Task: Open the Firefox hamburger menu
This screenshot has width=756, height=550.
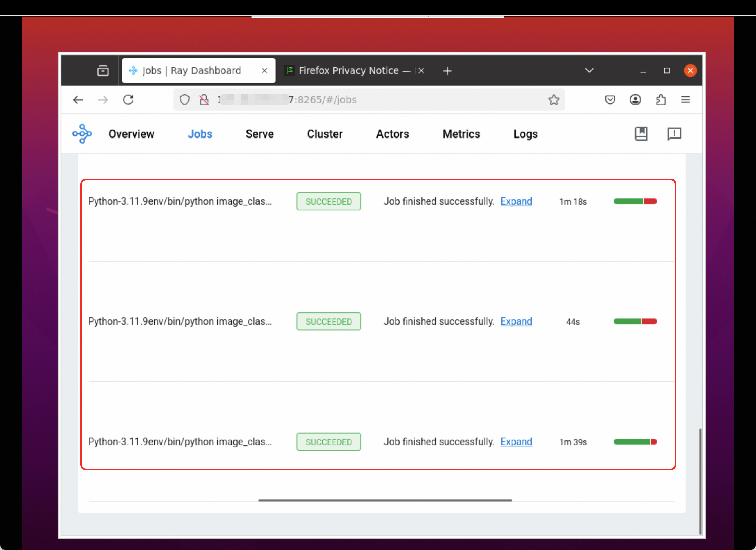Action: click(x=685, y=100)
